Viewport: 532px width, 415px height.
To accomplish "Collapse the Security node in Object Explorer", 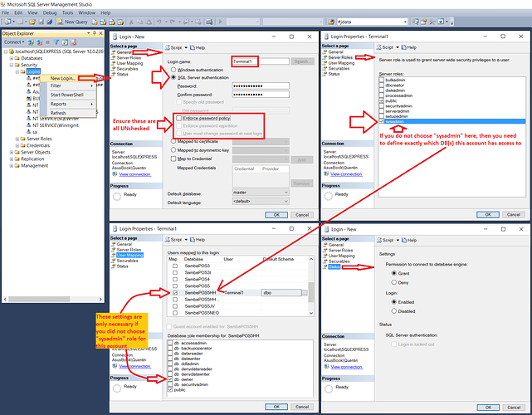I will [x=11, y=65].
